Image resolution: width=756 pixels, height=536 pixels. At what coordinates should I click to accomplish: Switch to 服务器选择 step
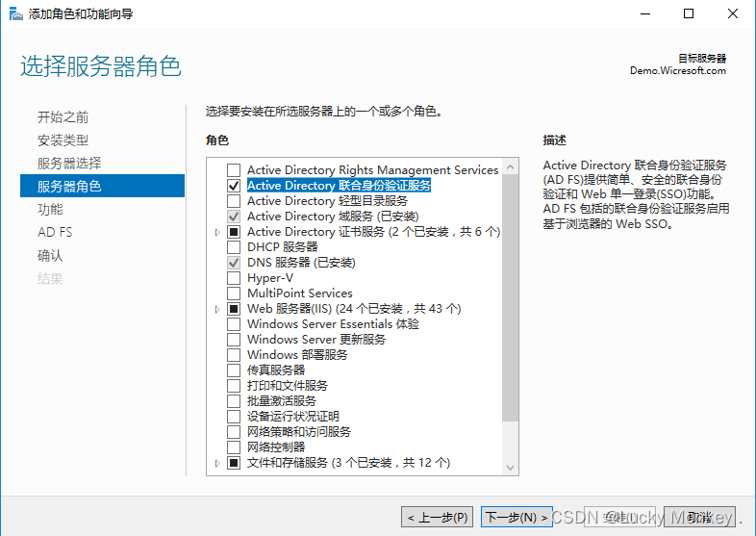point(69,163)
